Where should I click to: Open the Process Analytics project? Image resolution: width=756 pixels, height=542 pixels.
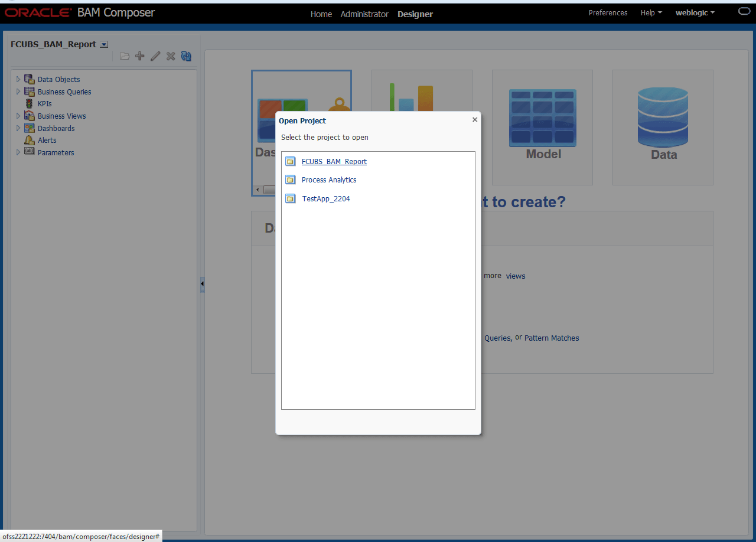pyautogui.click(x=329, y=180)
